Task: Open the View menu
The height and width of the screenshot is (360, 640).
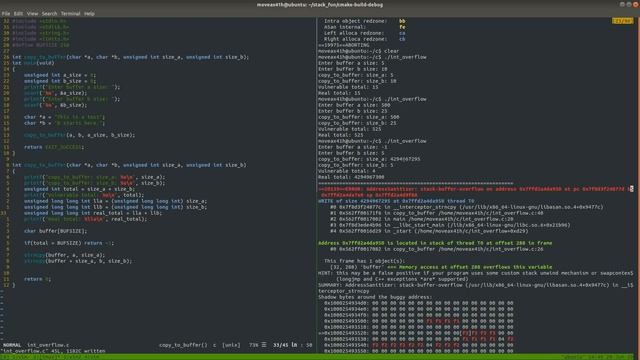Action: click(x=32, y=13)
